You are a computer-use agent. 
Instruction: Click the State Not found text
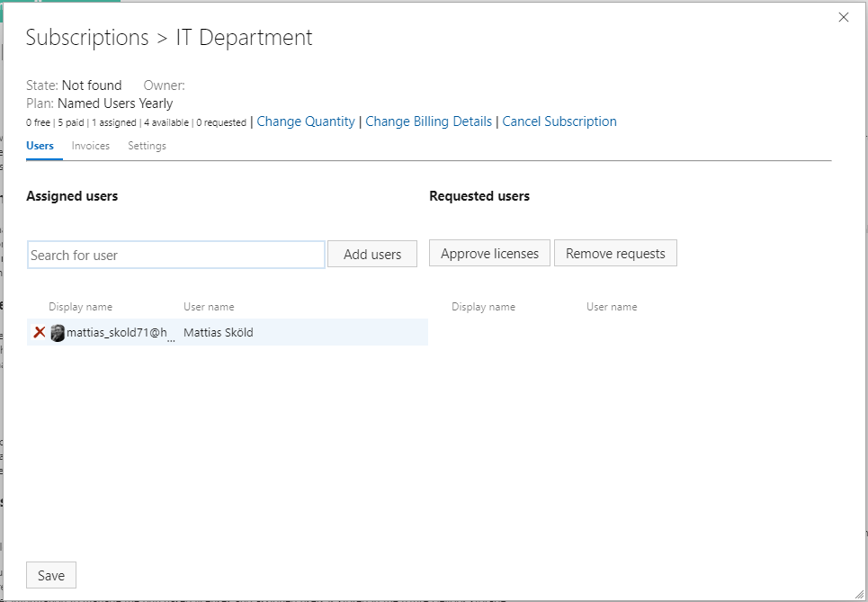point(74,85)
